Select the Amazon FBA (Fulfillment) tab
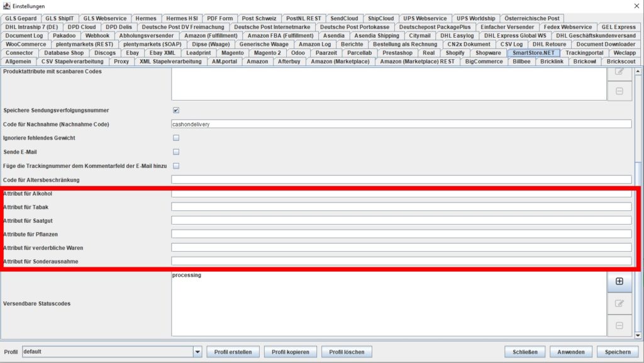The width and height of the screenshot is (644, 363). point(280,35)
